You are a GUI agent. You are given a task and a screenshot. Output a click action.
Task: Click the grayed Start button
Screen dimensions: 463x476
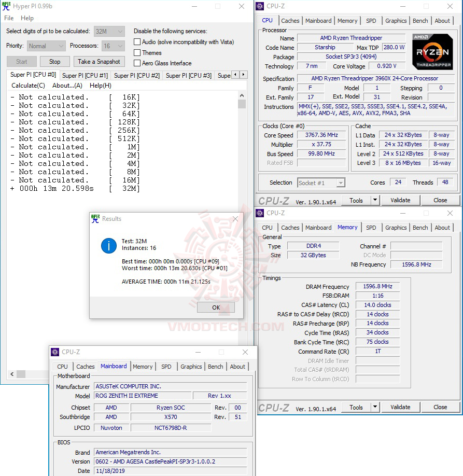click(x=22, y=62)
